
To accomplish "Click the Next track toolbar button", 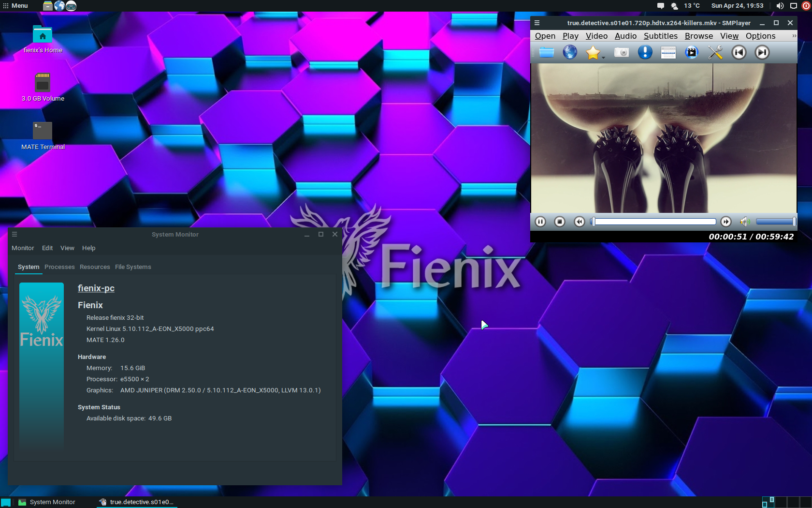I will (762, 52).
